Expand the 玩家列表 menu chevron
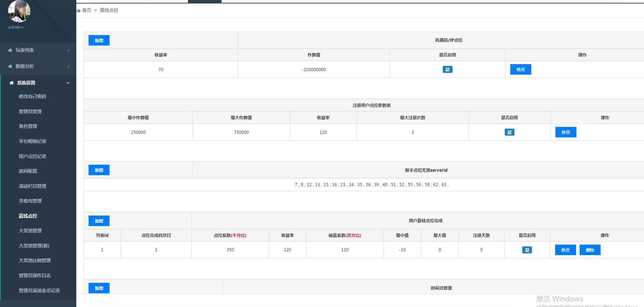 click(69, 50)
